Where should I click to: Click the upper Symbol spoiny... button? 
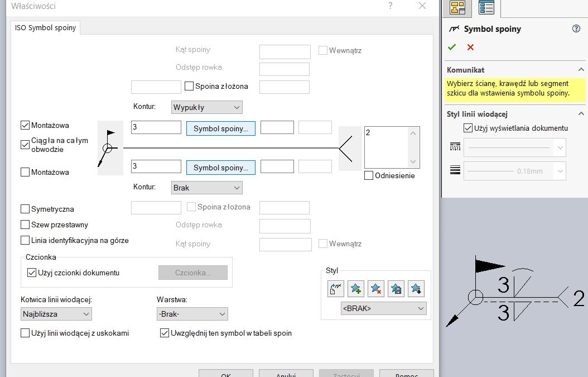pyautogui.click(x=220, y=128)
